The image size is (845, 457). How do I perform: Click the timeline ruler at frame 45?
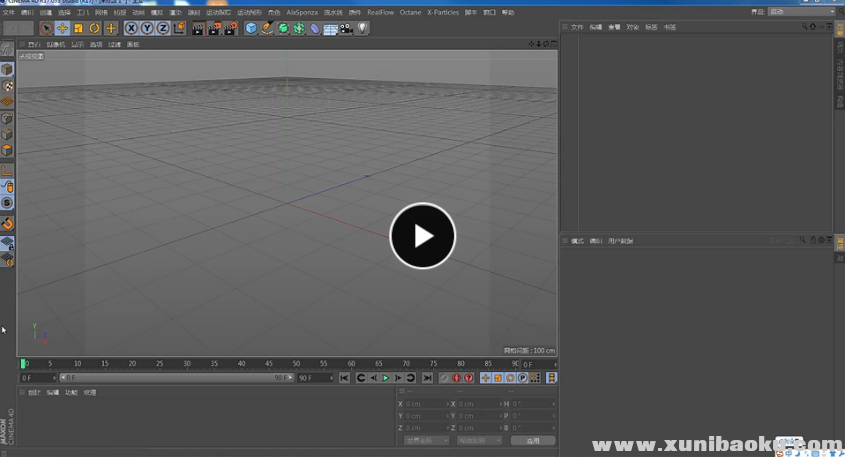[269, 364]
